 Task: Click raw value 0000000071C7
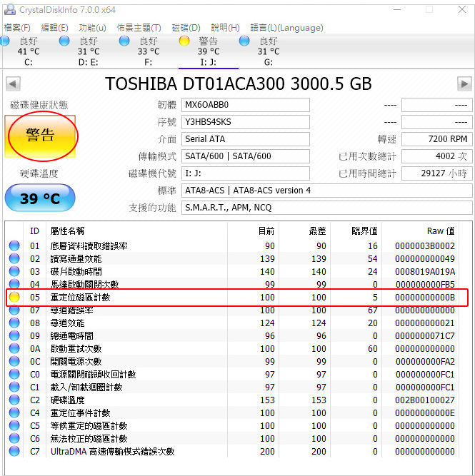(x=425, y=335)
